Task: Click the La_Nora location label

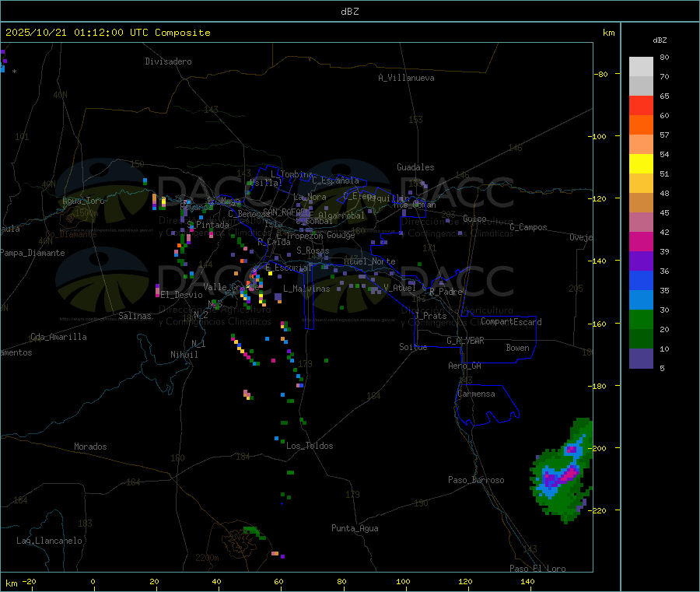Action: pos(310,197)
